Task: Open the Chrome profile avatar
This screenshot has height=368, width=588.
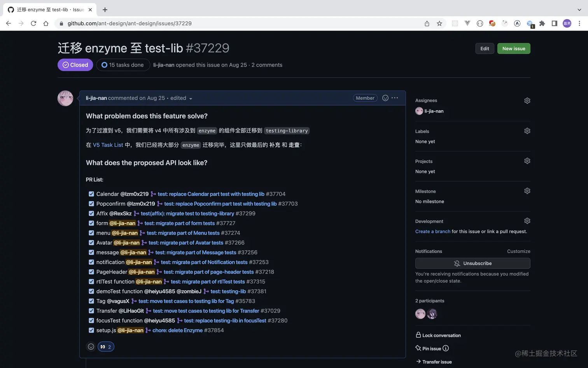Action: point(567,23)
